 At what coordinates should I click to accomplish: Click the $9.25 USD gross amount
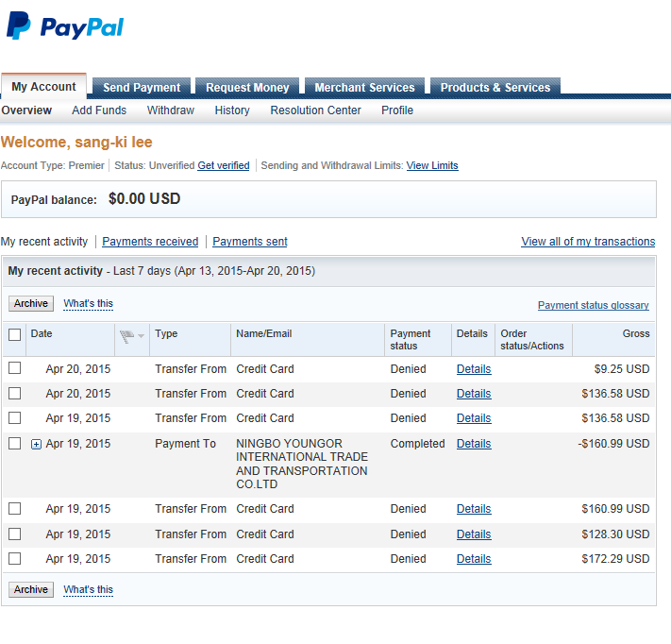pyautogui.click(x=622, y=369)
